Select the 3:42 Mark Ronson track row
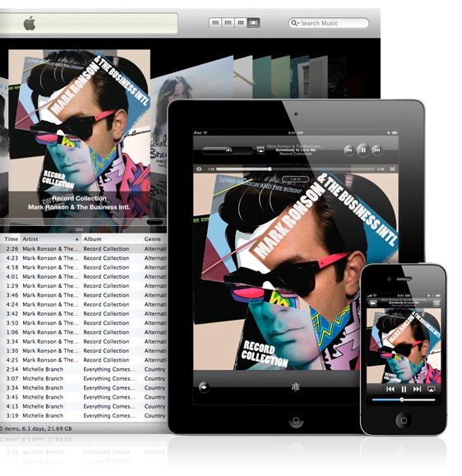 pyautogui.click(x=84, y=313)
